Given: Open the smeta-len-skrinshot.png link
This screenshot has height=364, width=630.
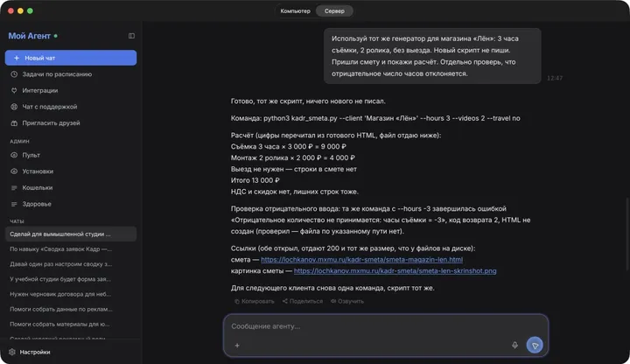Looking at the screenshot, I should click(x=395, y=270).
